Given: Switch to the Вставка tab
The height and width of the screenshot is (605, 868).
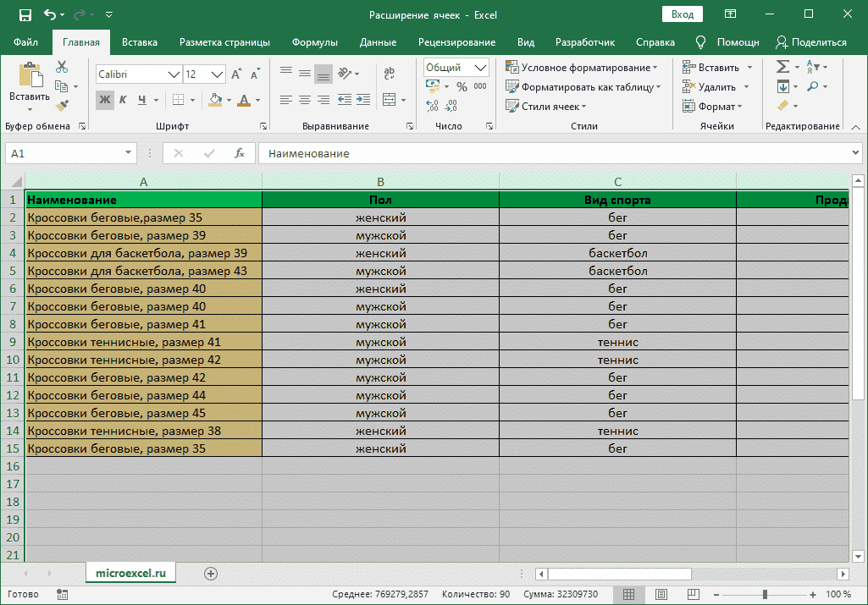Looking at the screenshot, I should pos(140,42).
